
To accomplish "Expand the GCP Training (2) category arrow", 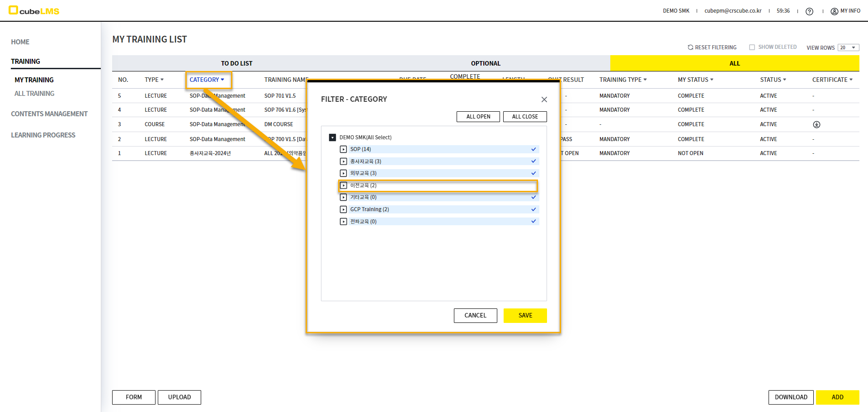I will (x=343, y=209).
